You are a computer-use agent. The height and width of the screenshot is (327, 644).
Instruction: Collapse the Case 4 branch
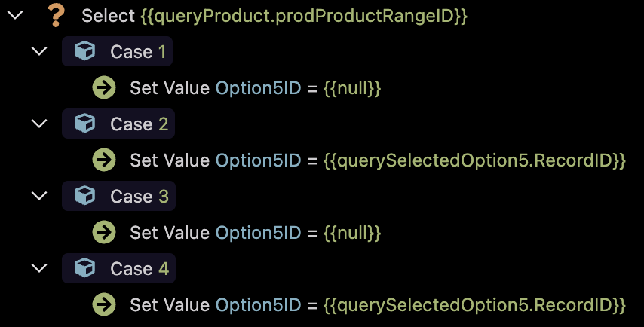point(39,268)
